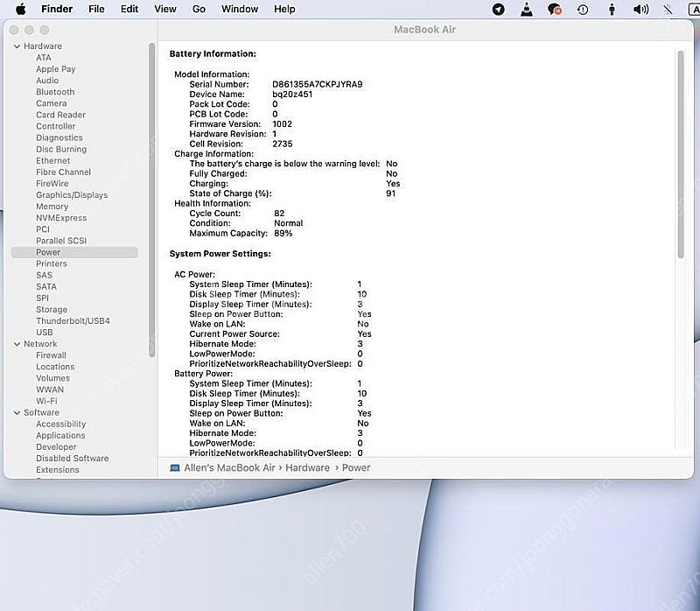Screen dimensions: 700x611
Task: Open the chat bubble icon with red badge
Action: (x=555, y=9)
